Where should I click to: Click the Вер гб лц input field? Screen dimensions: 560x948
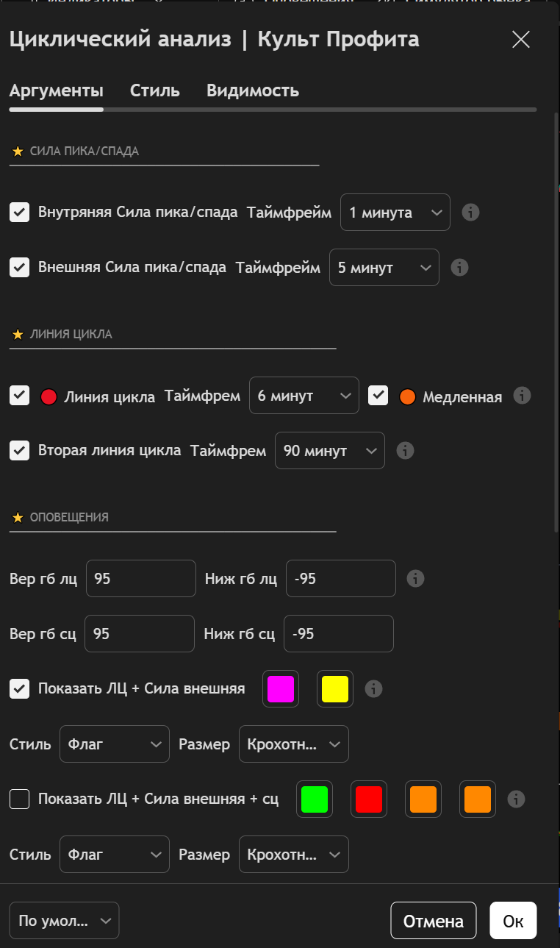coord(141,579)
